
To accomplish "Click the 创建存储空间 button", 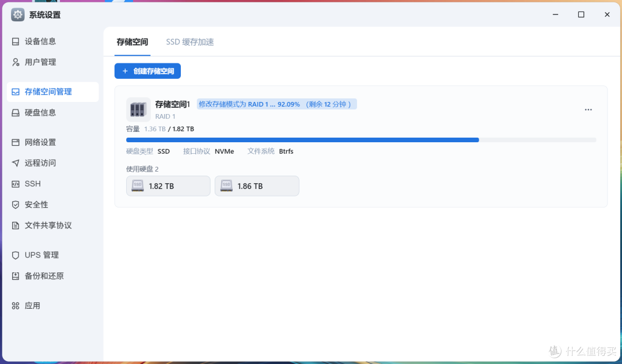I will tap(147, 71).
